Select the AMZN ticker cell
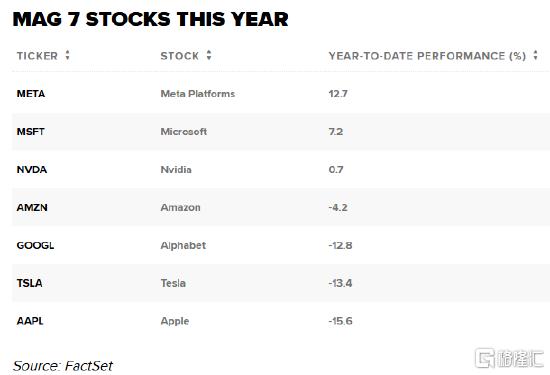 (32, 207)
